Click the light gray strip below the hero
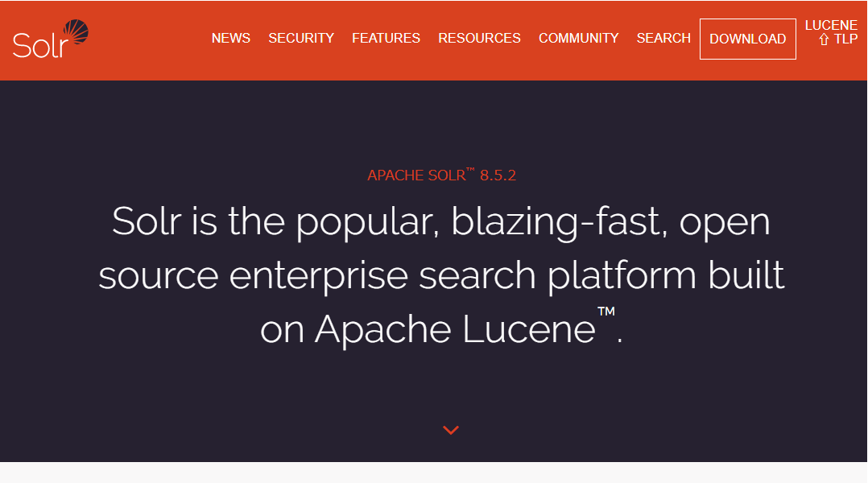Viewport: 868px width, 483px height. [433, 473]
